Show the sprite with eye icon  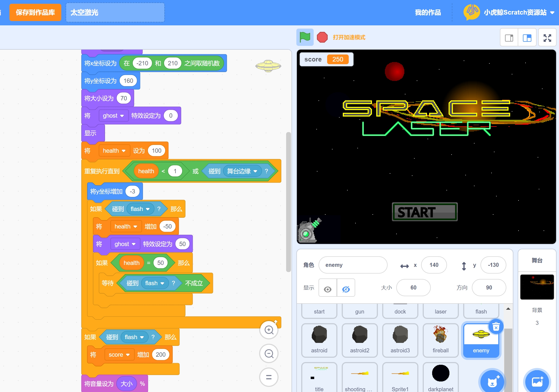(328, 289)
